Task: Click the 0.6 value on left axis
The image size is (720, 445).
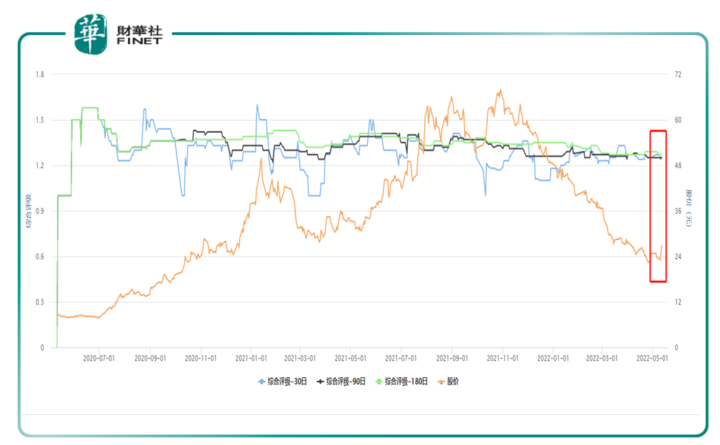Action: click(x=39, y=257)
